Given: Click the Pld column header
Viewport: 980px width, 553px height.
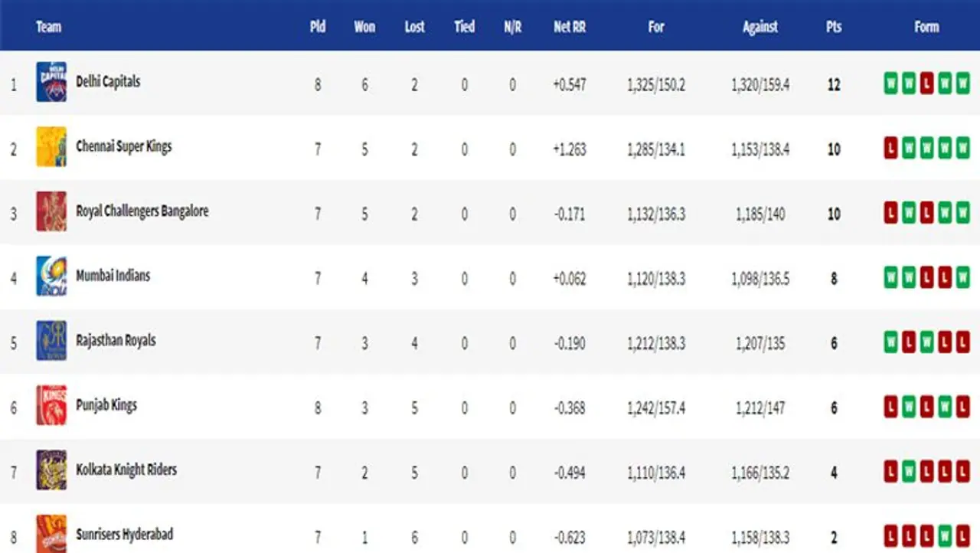Looking at the screenshot, I should (x=318, y=27).
